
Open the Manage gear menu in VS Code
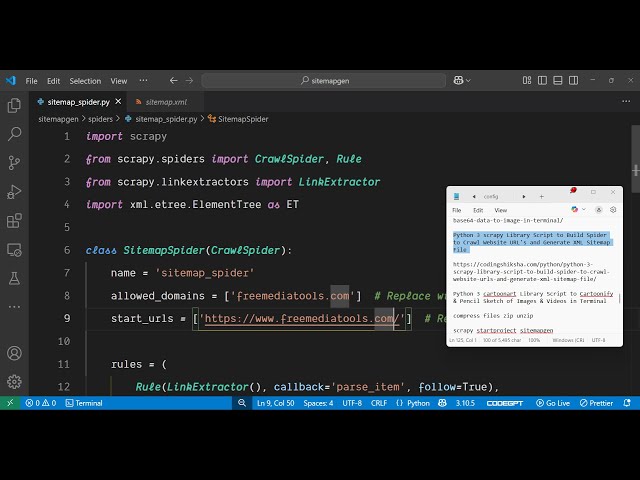click(x=14, y=382)
